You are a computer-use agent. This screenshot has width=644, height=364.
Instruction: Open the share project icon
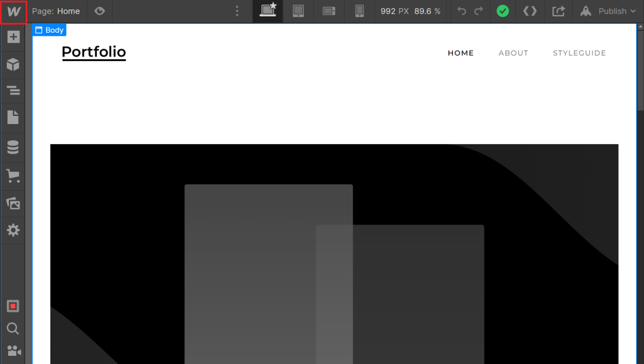[558, 11]
